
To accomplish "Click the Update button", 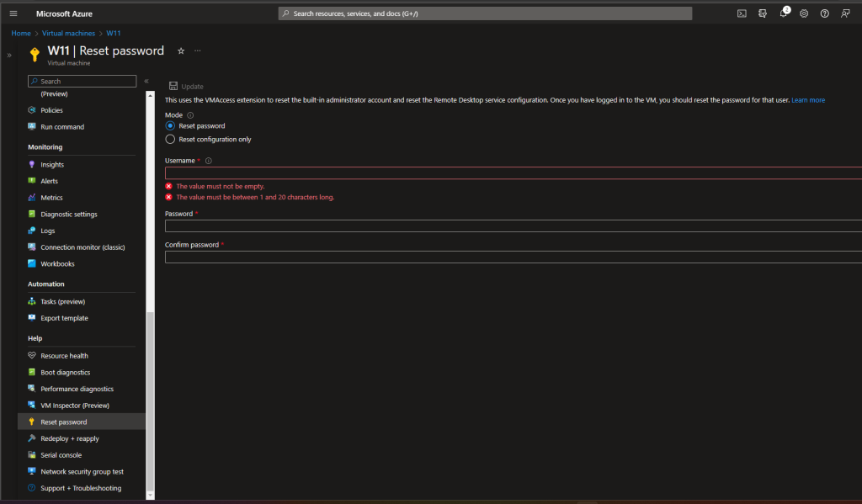I will point(186,86).
